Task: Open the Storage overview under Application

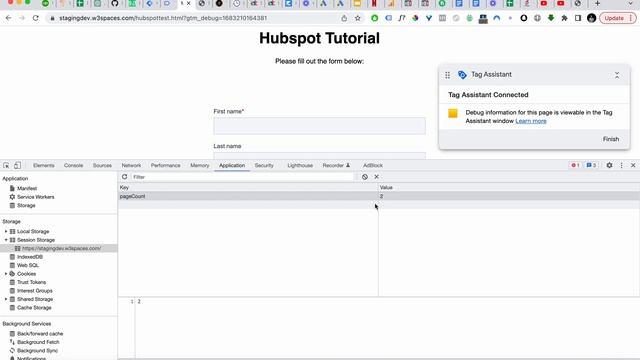Action: click(x=26, y=205)
